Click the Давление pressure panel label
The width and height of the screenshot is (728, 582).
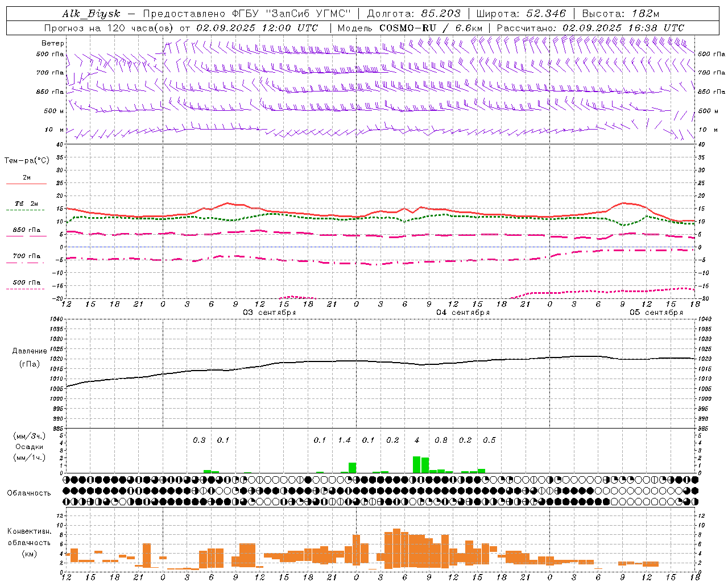point(29,351)
